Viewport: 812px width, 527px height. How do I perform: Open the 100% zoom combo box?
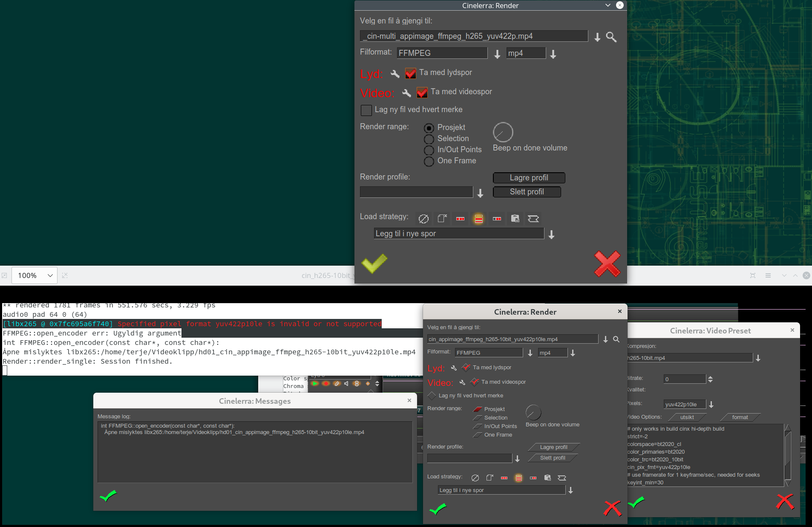coord(34,275)
